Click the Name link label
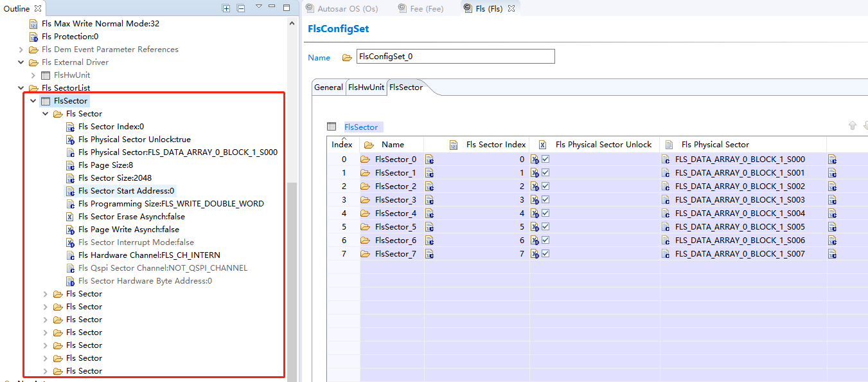The height and width of the screenshot is (382, 868). (x=319, y=57)
